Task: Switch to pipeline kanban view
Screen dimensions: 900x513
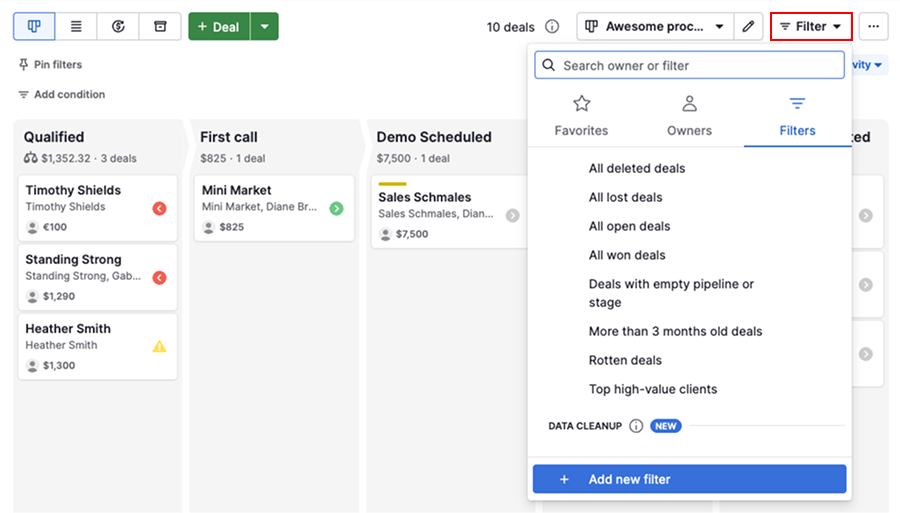Action: click(34, 27)
